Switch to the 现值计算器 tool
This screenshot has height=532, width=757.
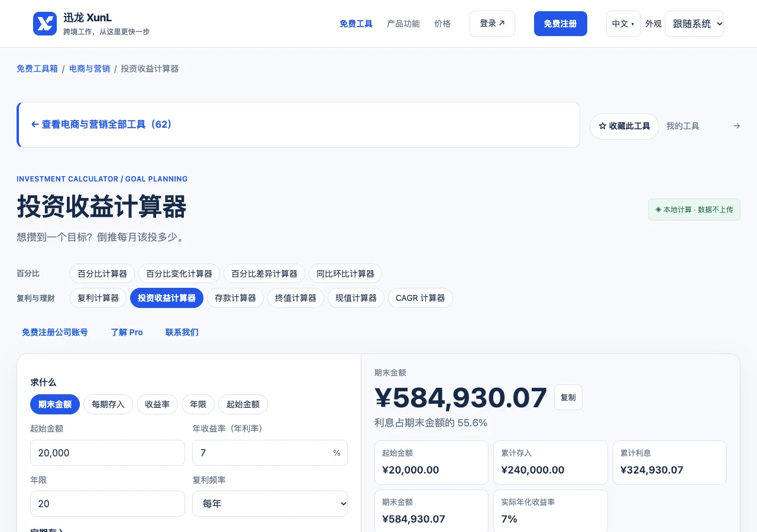pos(356,298)
